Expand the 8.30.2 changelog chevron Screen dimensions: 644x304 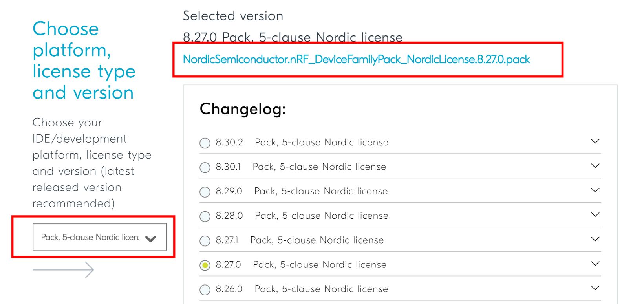595,141
